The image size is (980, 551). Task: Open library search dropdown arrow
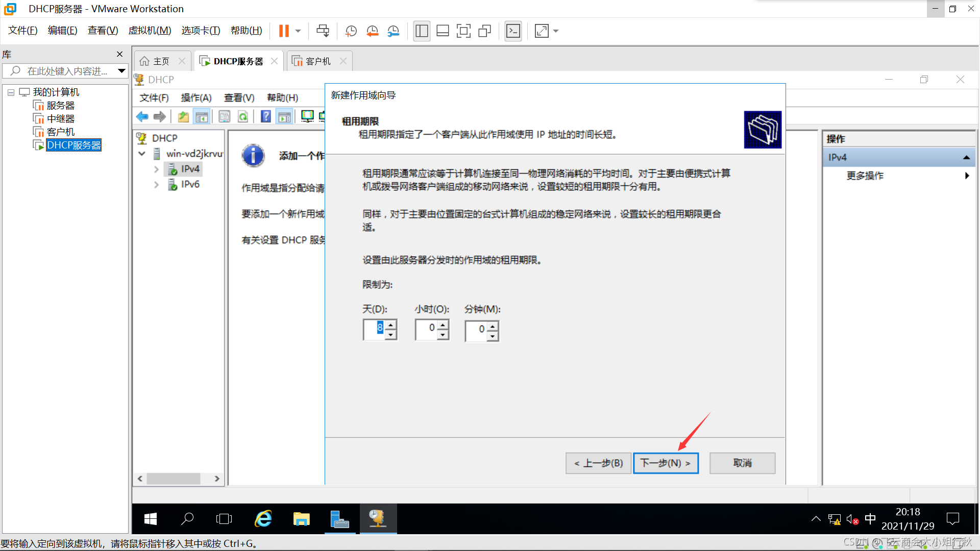tap(121, 71)
